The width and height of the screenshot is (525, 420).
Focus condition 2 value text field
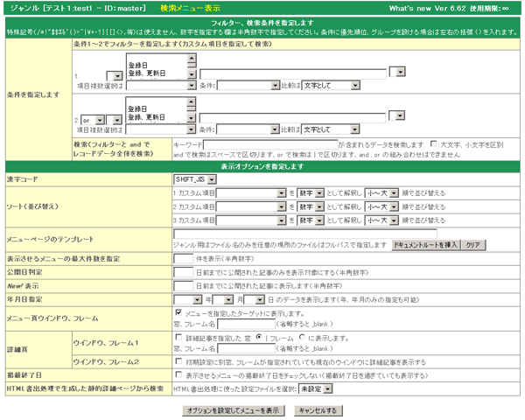pyautogui.click(x=292, y=118)
